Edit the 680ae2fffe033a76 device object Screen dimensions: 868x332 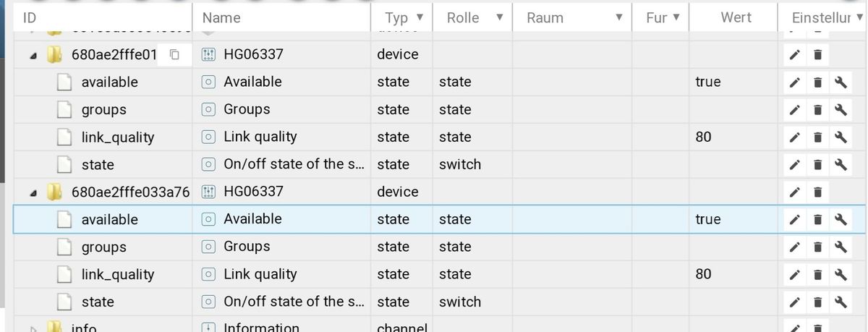(x=793, y=192)
